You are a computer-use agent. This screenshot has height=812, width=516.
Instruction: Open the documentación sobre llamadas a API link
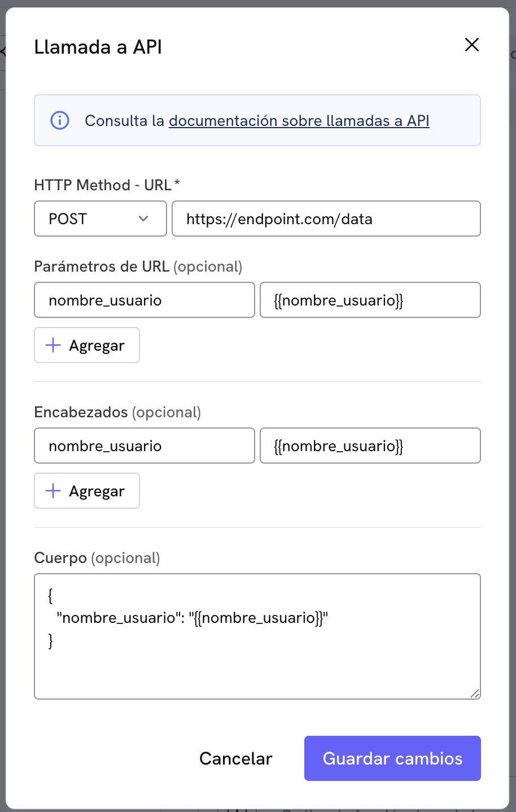point(299,120)
